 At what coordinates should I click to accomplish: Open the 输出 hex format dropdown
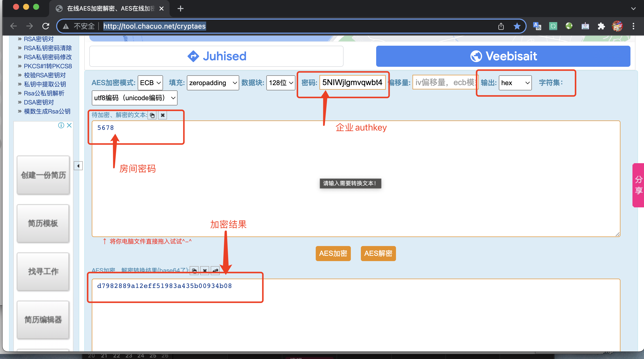(x=515, y=83)
